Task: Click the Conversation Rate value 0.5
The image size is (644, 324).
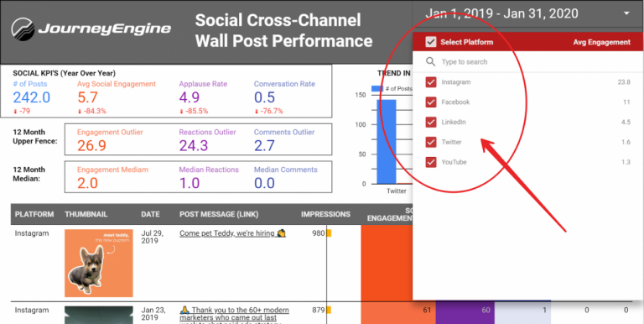Action: tap(264, 97)
